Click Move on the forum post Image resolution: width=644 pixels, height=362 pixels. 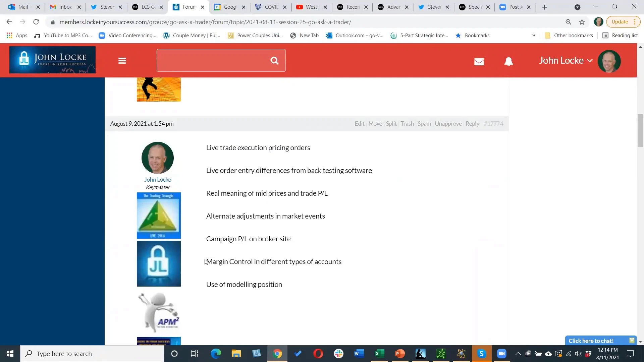tap(375, 124)
